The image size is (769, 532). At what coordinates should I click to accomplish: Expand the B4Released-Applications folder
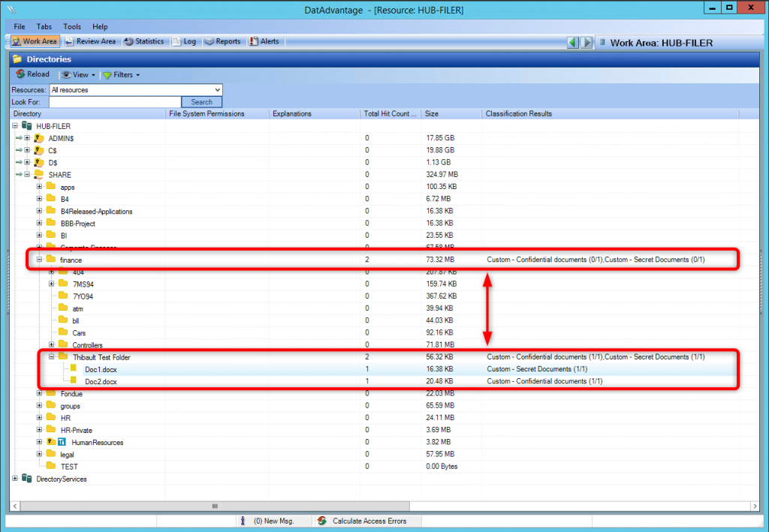point(39,211)
